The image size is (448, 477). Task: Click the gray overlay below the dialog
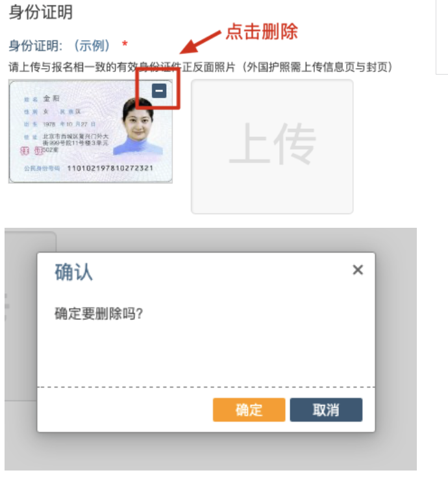pyautogui.click(x=210, y=452)
